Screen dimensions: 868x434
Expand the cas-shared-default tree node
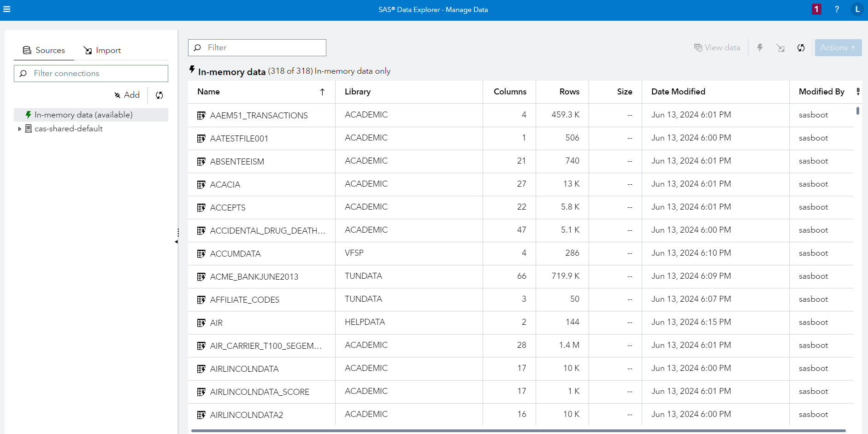tap(19, 129)
